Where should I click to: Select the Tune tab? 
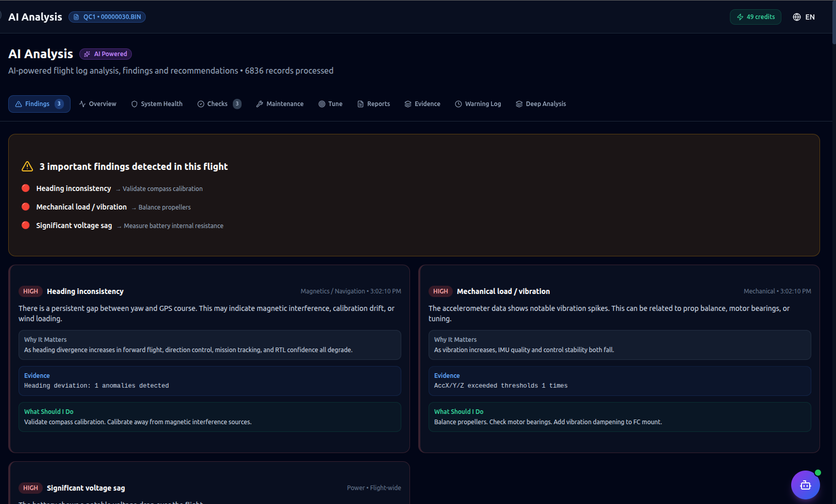tap(330, 104)
